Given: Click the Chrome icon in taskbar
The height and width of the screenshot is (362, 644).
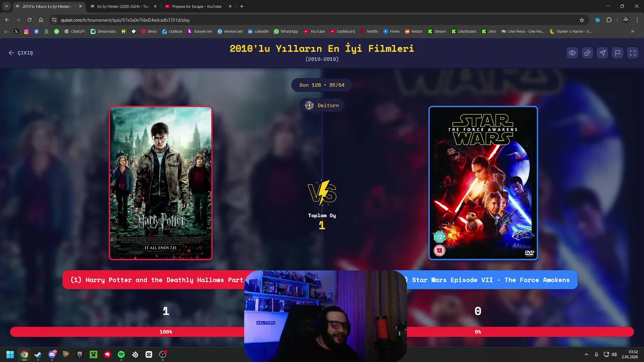Looking at the screenshot, I should (x=24, y=354).
